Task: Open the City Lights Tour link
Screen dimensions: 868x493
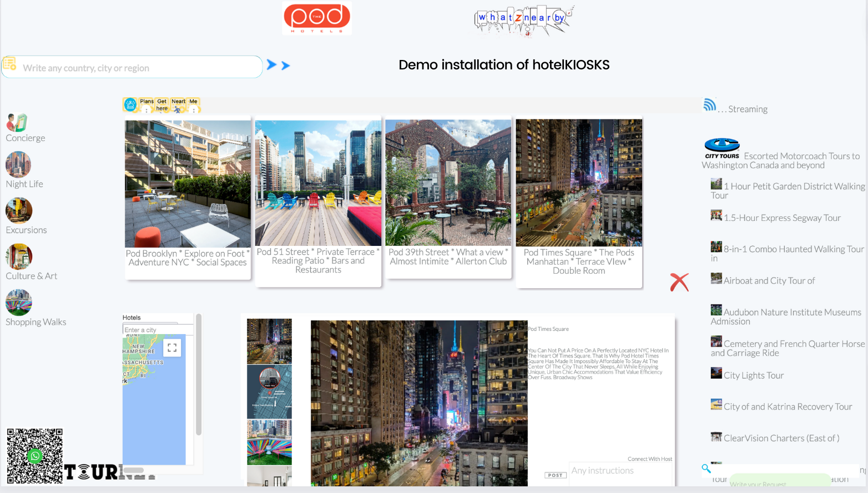Action: [x=753, y=375]
